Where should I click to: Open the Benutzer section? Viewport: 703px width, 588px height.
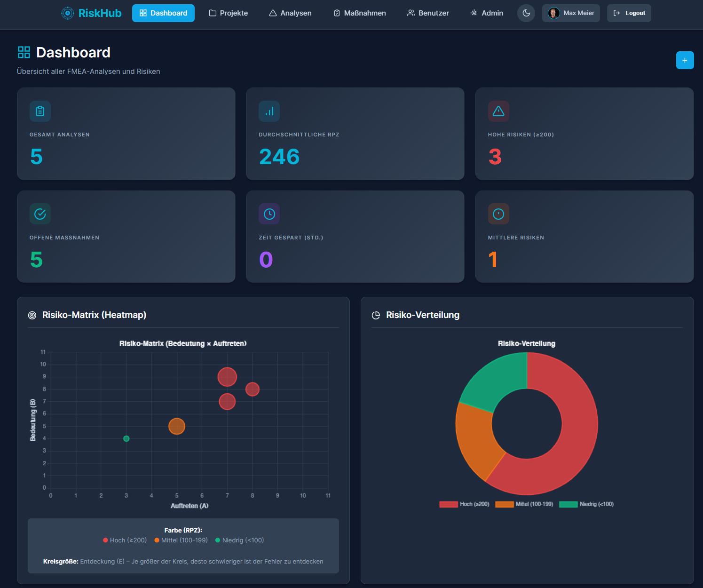click(x=427, y=13)
